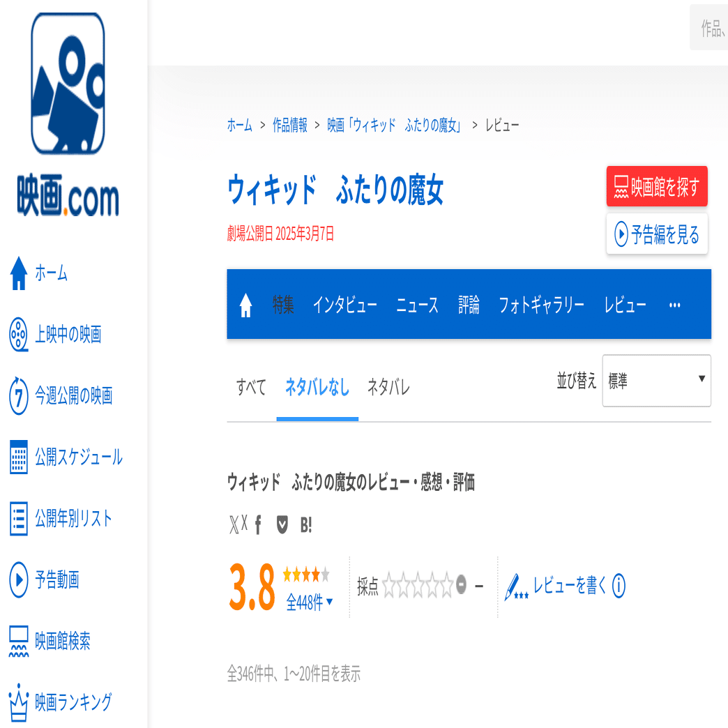Open the インタビュー tab
Viewport: 728px width, 728px height.
tap(345, 305)
